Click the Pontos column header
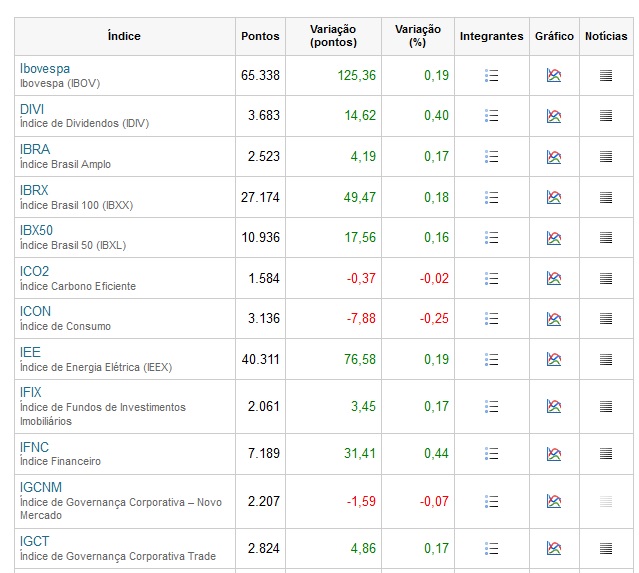The width and height of the screenshot is (639, 573). click(260, 36)
